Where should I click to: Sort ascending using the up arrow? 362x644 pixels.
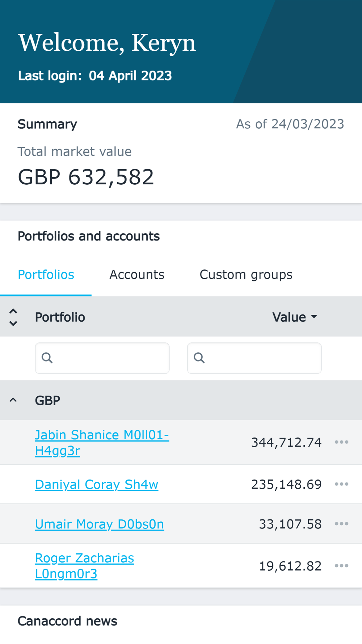13,311
